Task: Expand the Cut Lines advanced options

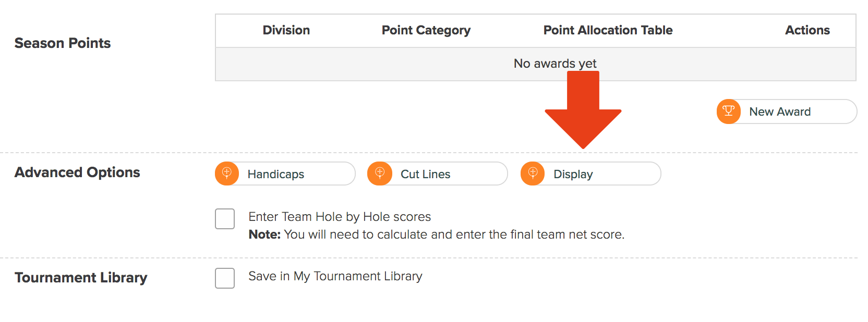Action: (x=438, y=174)
